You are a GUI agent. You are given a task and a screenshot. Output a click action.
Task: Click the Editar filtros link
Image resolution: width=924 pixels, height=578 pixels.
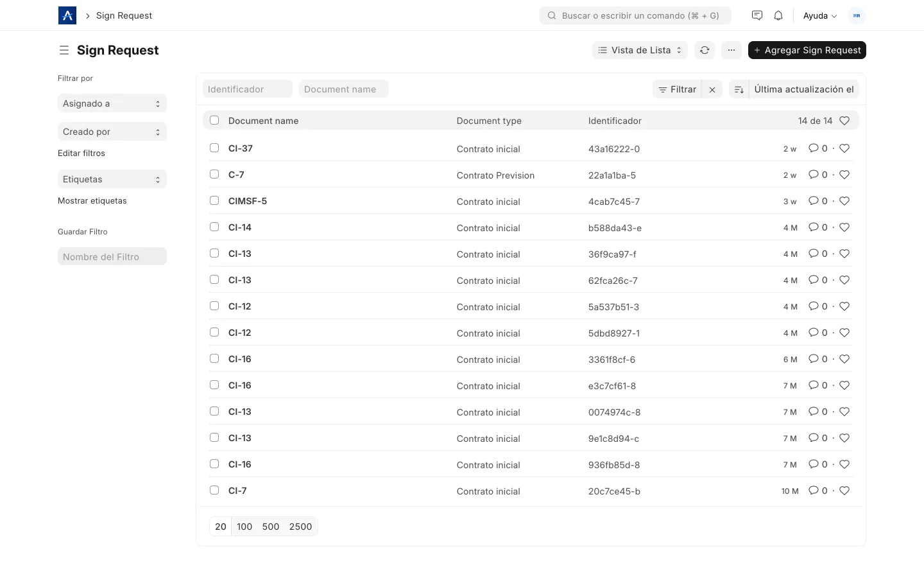pyautogui.click(x=81, y=153)
